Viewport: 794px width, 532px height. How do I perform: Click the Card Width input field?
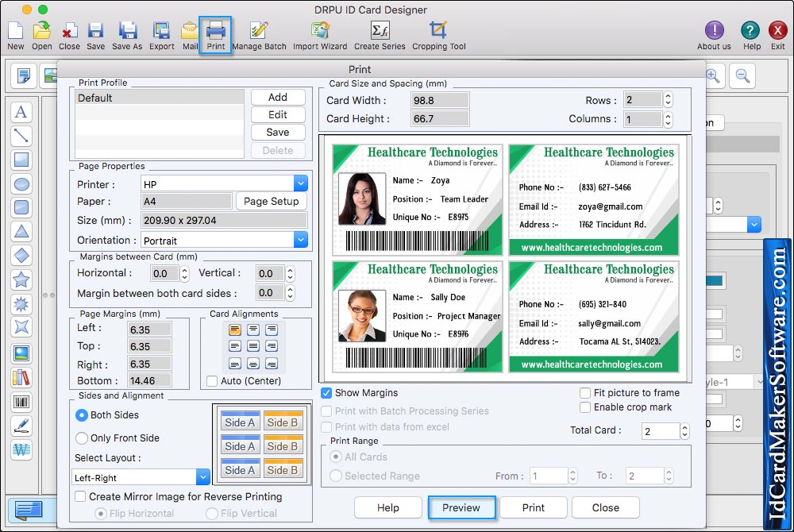440,100
